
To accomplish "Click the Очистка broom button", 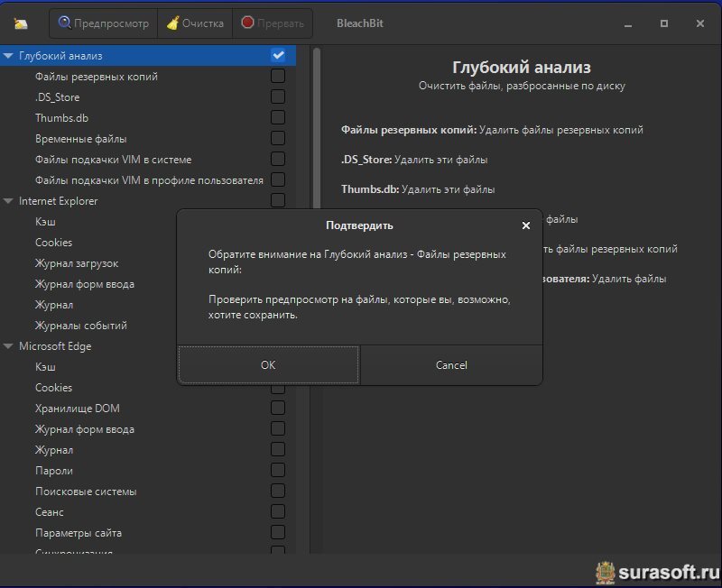I will click(x=194, y=23).
